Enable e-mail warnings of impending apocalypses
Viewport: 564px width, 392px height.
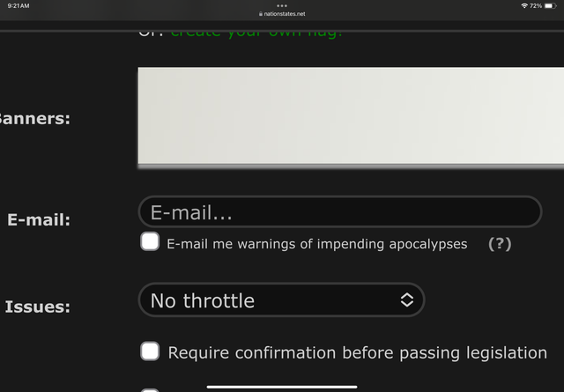(x=150, y=241)
